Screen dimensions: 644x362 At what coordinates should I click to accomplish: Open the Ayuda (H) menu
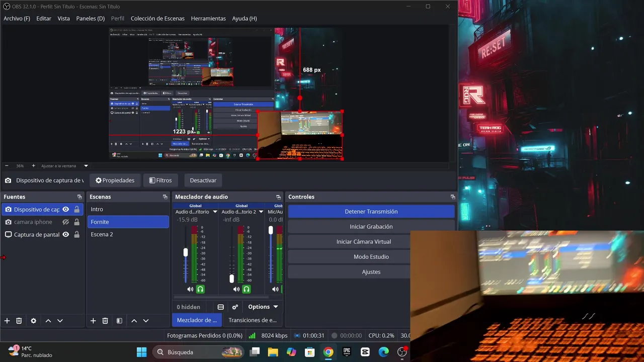[x=245, y=19]
